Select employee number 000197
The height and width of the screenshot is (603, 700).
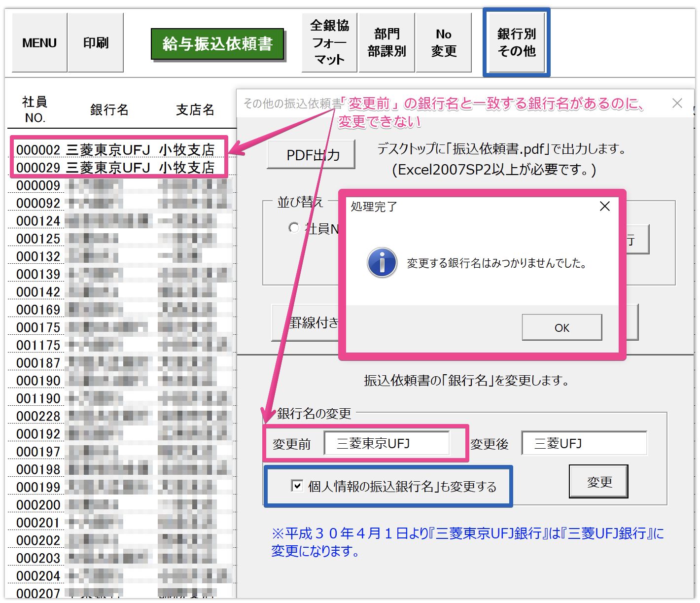click(x=38, y=452)
